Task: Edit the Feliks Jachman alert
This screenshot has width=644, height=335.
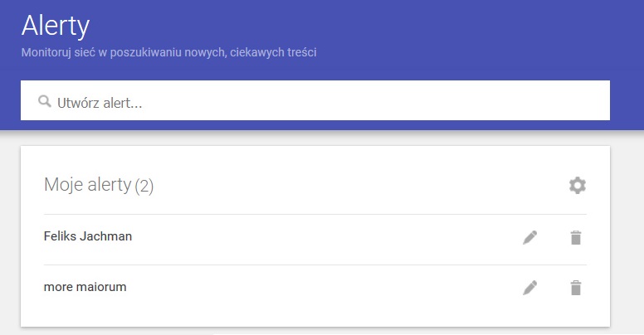Action: pos(529,238)
